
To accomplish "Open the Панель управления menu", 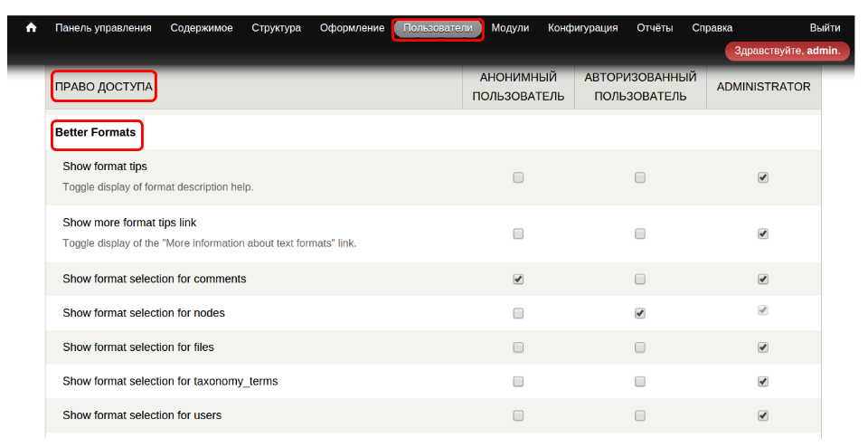I will click(x=103, y=28).
